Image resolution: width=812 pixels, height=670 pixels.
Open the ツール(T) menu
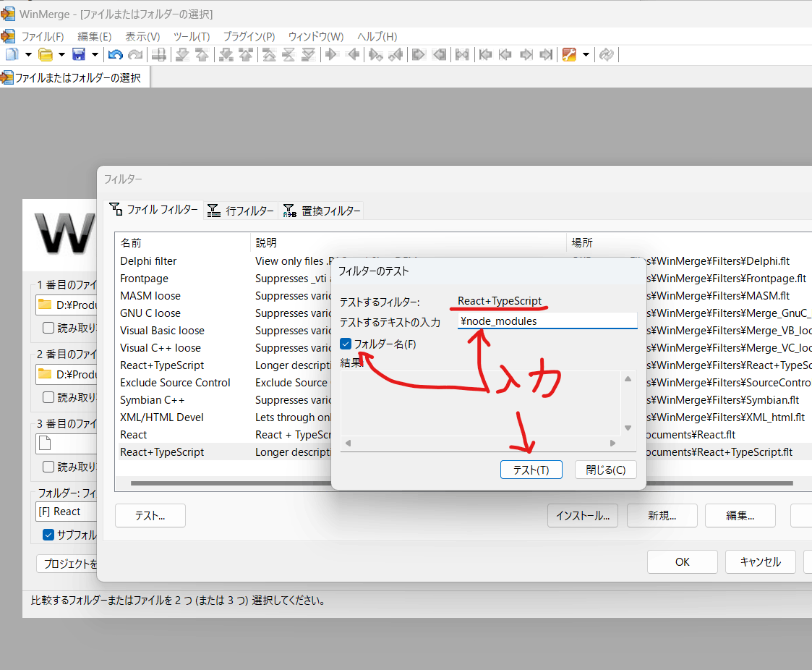pyautogui.click(x=192, y=37)
